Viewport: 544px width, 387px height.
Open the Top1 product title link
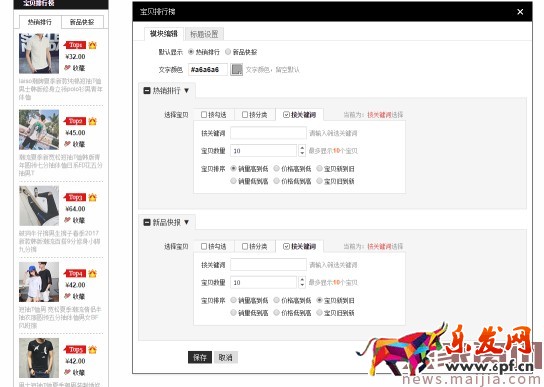click(61, 89)
